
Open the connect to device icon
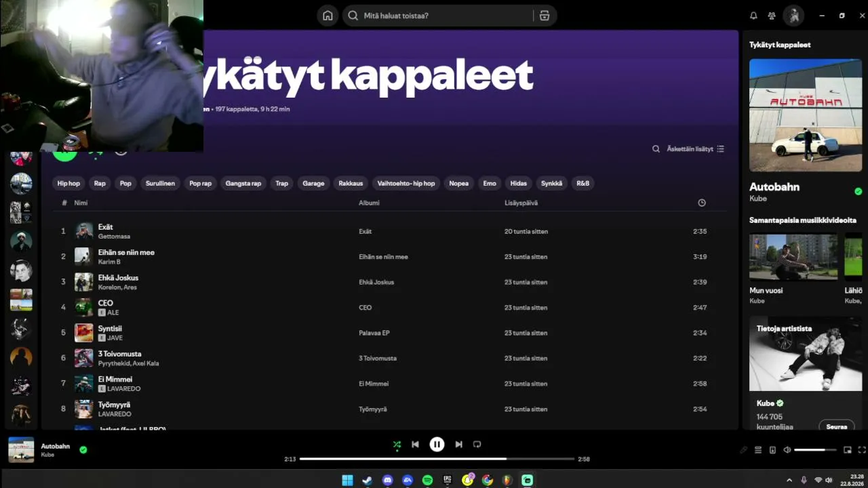point(772,450)
